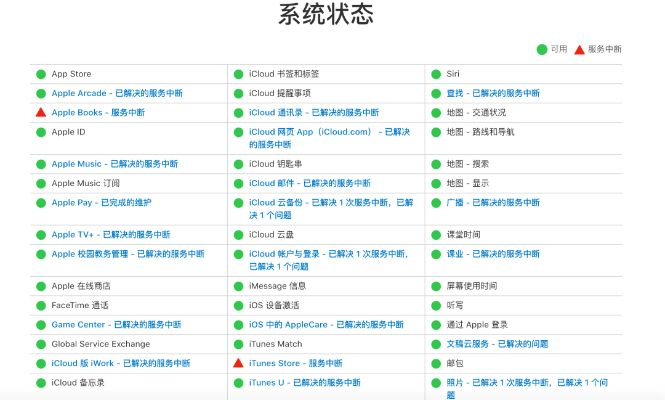Click the green status dot beside App Store
Screen dimensions: 665x400
(41, 74)
